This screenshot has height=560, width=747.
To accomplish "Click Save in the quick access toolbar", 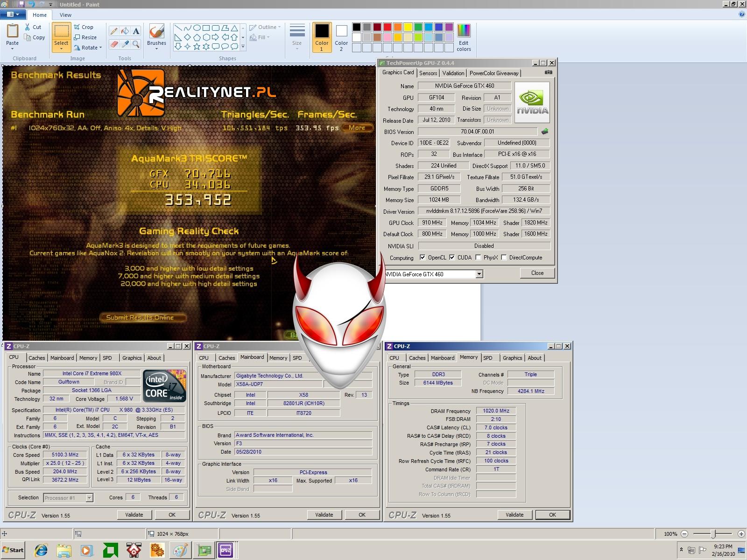I will pos(21,4).
